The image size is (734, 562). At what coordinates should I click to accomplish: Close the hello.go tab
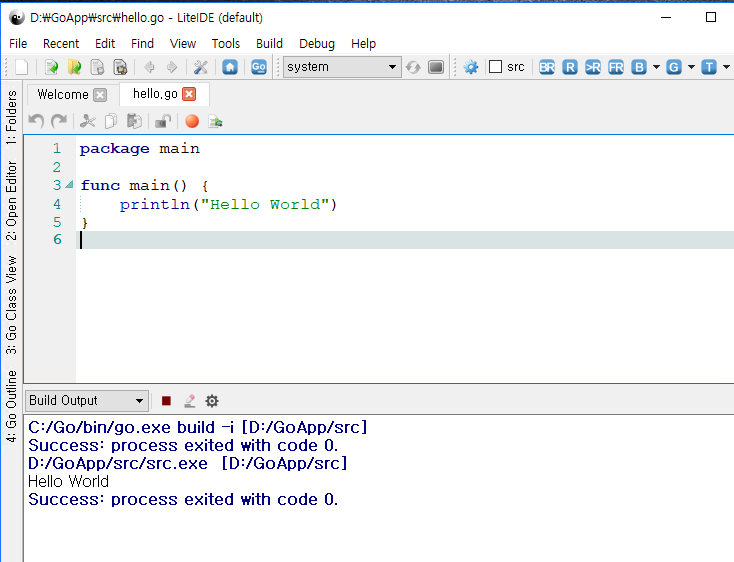(x=189, y=94)
